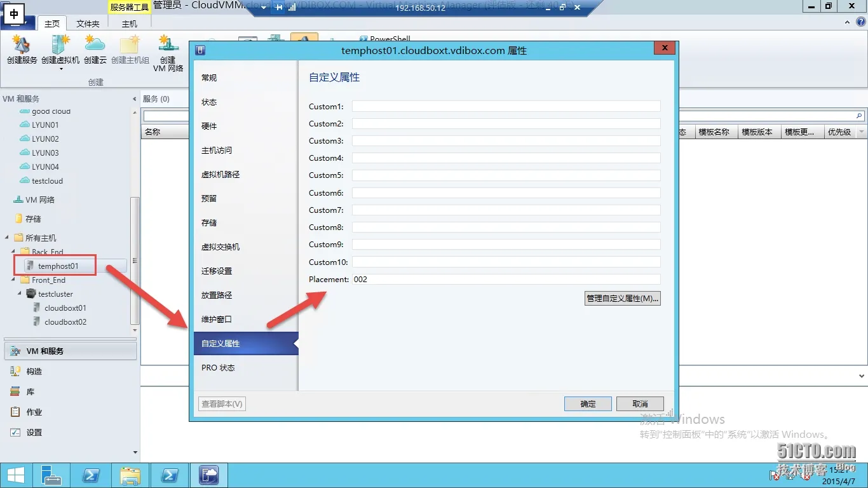Expand the navigation pane overflow arrow
Viewport: 868px width, 488px height.
[135, 452]
